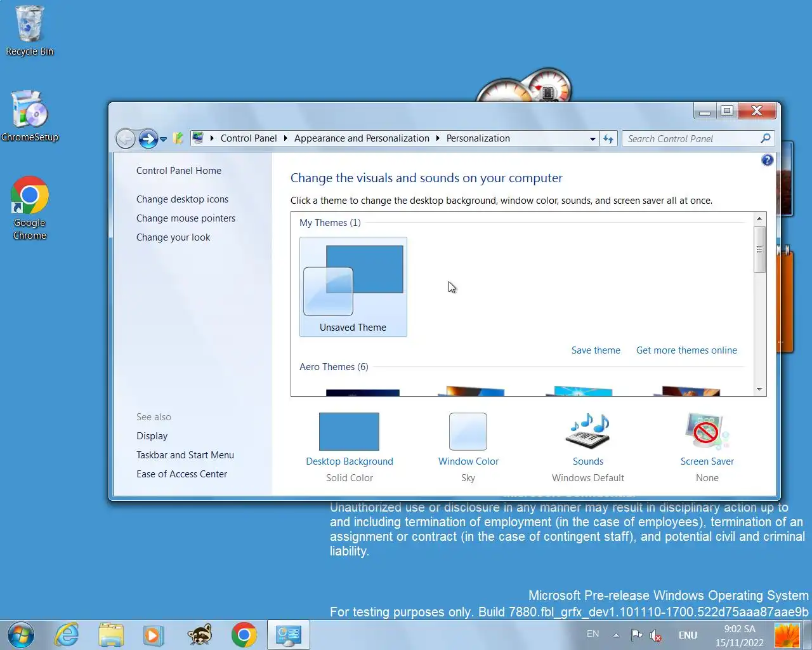Click the Personalization breadcrumb

478,138
